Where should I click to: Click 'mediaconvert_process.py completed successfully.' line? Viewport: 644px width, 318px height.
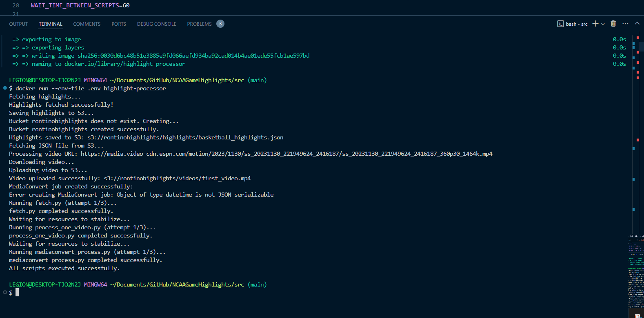[86, 260]
